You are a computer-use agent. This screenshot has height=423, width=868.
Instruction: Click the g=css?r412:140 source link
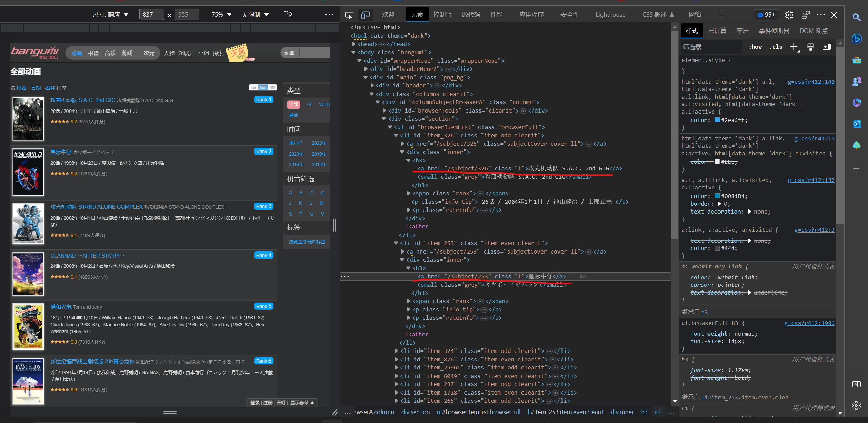pyautogui.click(x=811, y=82)
